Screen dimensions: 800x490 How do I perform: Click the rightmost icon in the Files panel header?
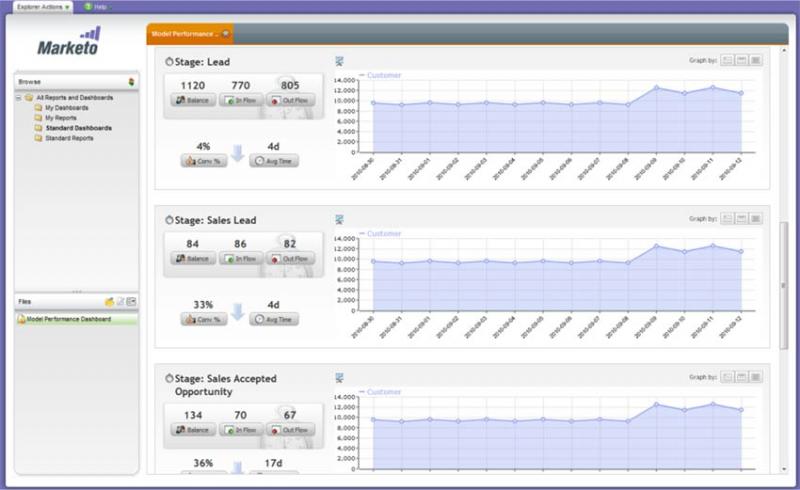131,301
